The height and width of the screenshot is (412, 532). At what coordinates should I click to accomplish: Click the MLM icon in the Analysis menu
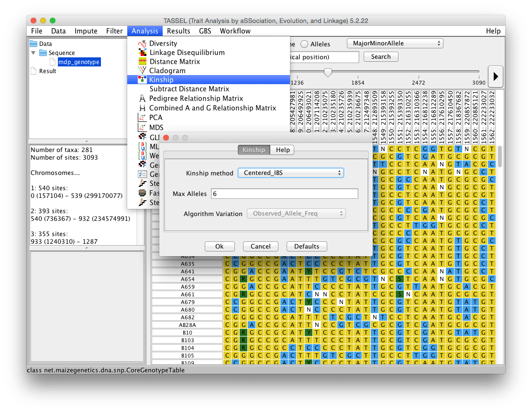point(143,146)
